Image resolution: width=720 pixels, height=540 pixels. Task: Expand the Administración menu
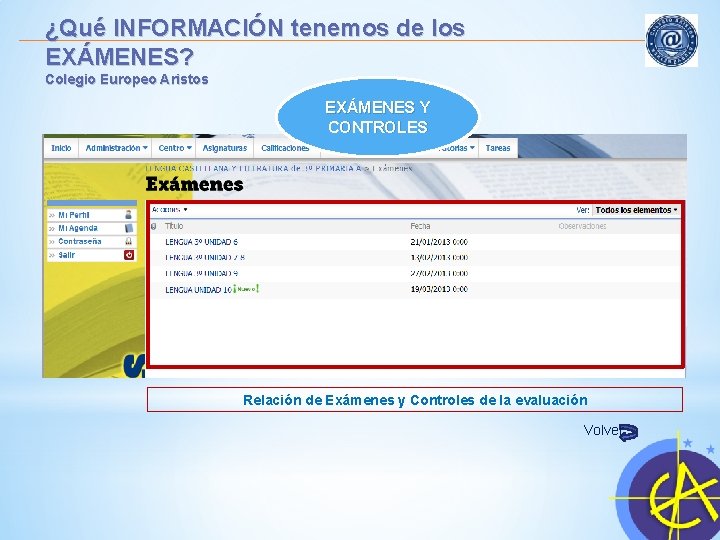pos(117,148)
